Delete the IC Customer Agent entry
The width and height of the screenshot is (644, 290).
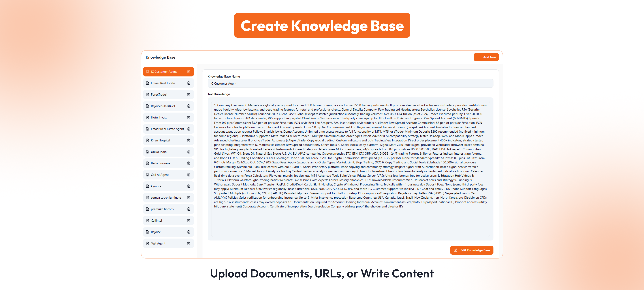188,72
